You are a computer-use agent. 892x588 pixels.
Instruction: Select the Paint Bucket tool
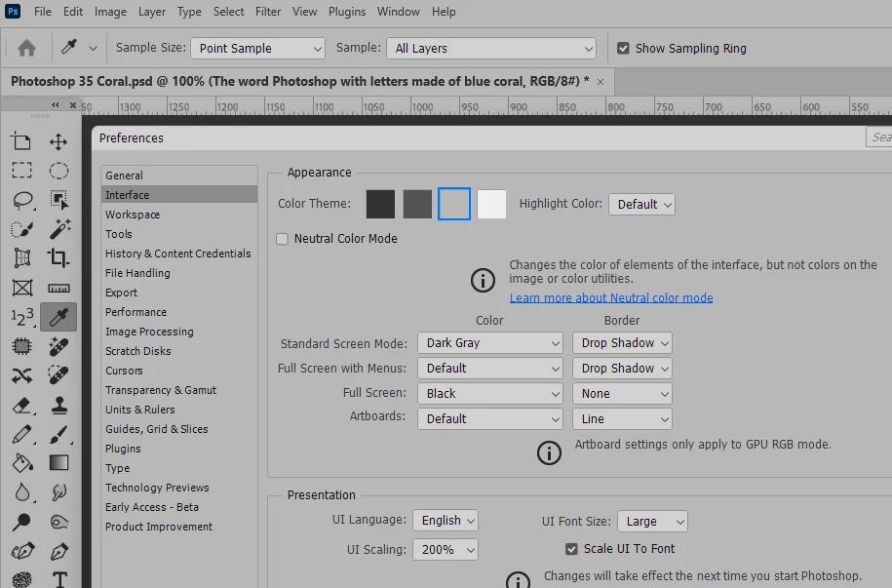pos(22,463)
